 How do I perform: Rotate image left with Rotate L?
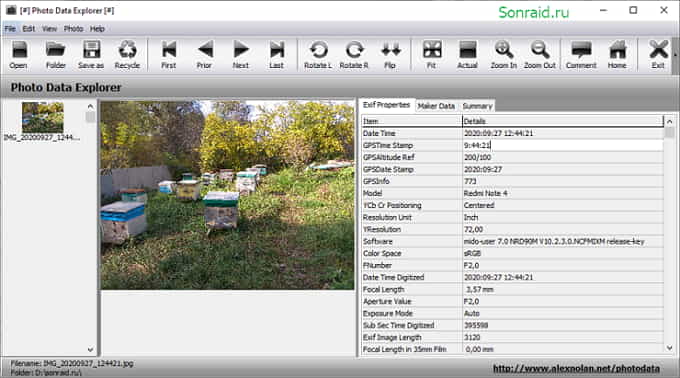[318, 55]
